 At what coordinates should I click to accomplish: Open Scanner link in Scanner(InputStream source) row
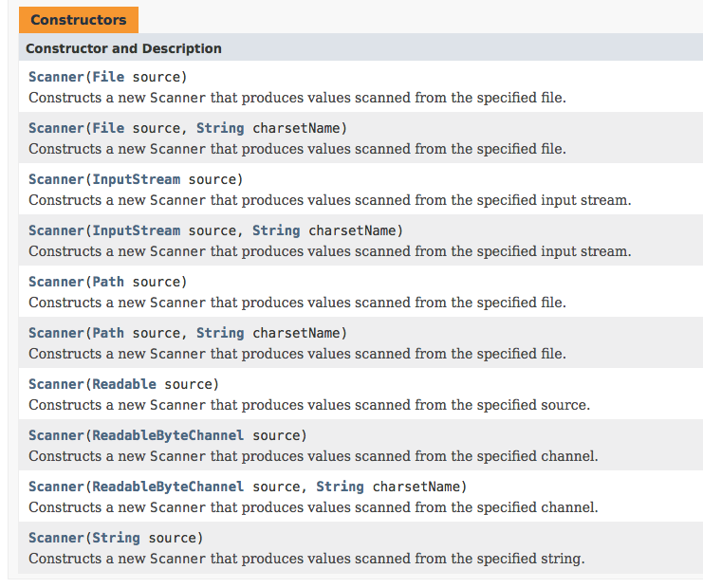(56, 179)
